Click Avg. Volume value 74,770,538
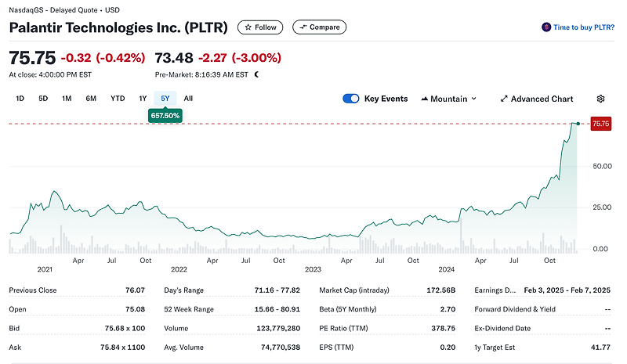The width and height of the screenshot is (627, 364). pos(281,348)
